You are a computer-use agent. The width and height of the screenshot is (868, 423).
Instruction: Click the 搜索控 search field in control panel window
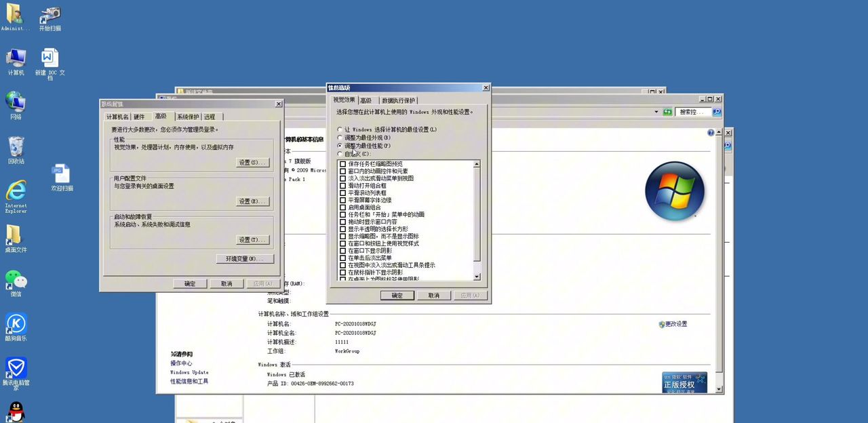click(x=694, y=112)
